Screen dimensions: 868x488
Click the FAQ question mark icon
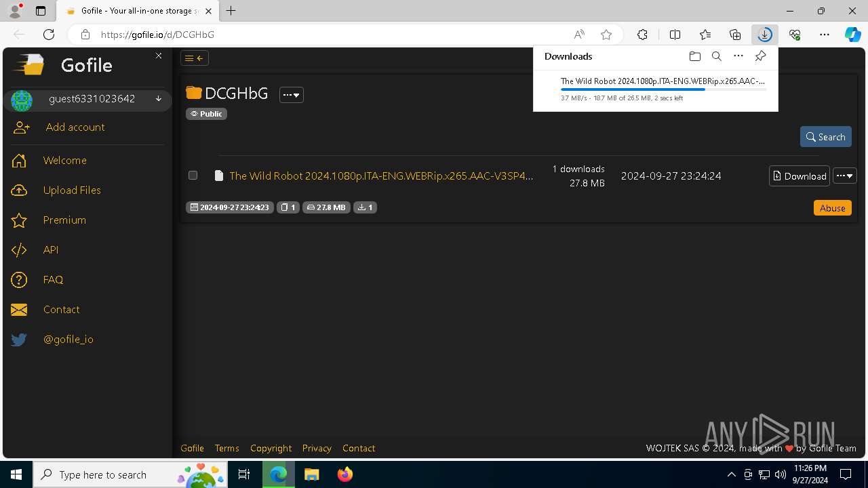[x=19, y=280]
